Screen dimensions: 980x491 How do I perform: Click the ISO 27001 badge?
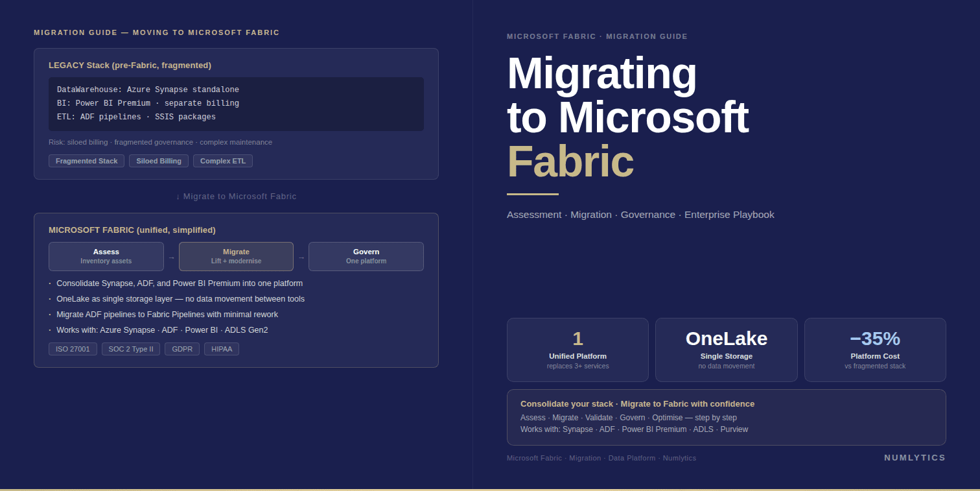click(73, 349)
